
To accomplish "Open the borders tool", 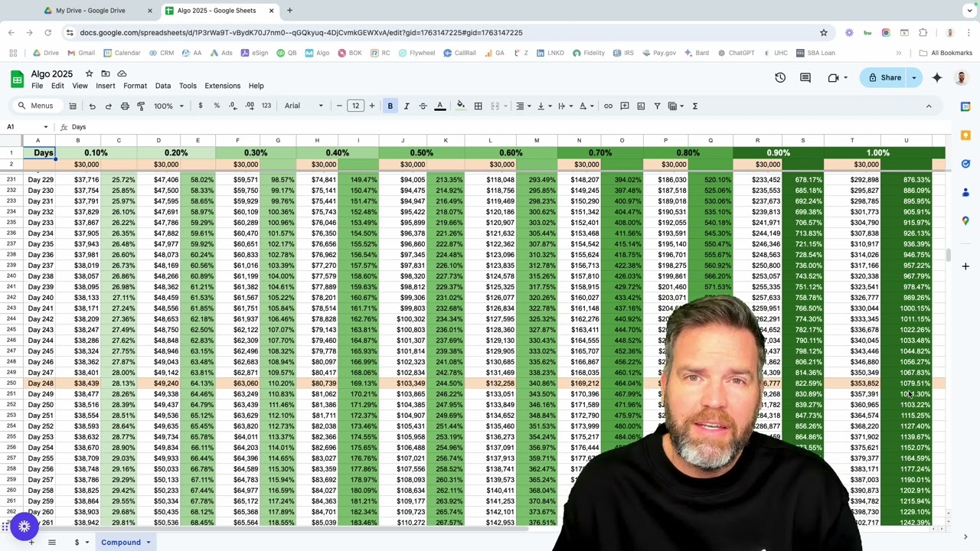I will [478, 106].
